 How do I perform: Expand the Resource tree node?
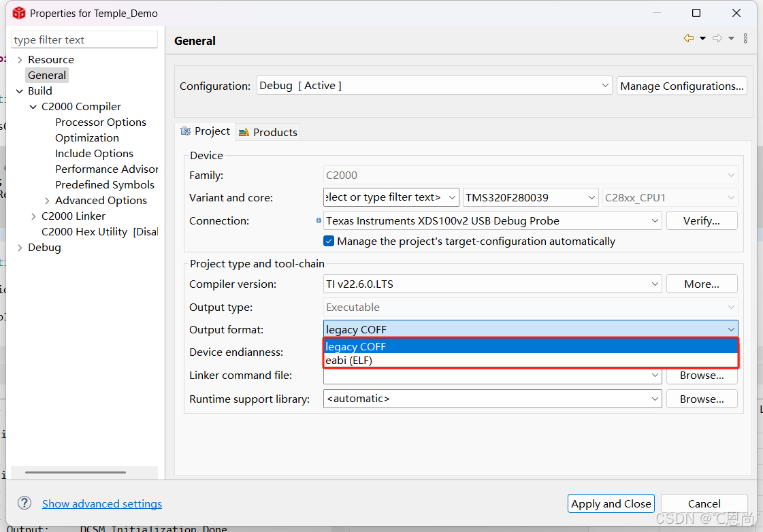[20, 60]
